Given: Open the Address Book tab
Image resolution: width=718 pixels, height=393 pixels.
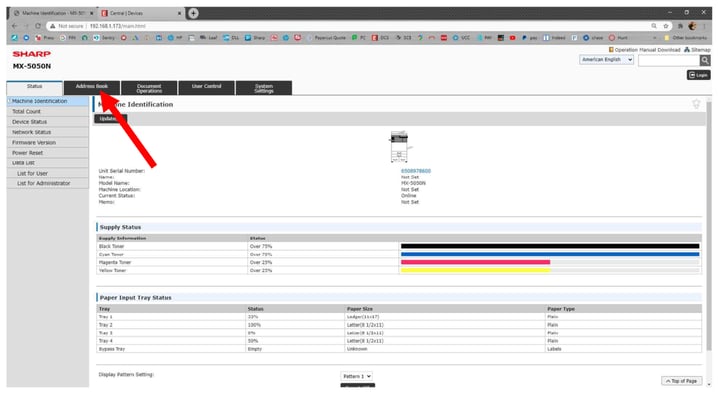Looking at the screenshot, I should click(x=92, y=87).
